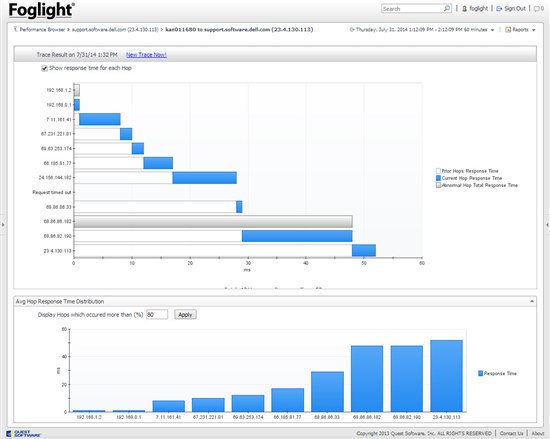Click the New Trace Now link
This screenshot has width=550, height=439.
[146, 55]
